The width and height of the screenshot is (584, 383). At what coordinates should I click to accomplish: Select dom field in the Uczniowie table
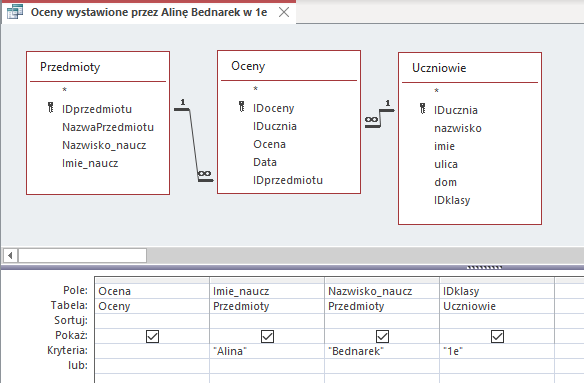point(445,182)
